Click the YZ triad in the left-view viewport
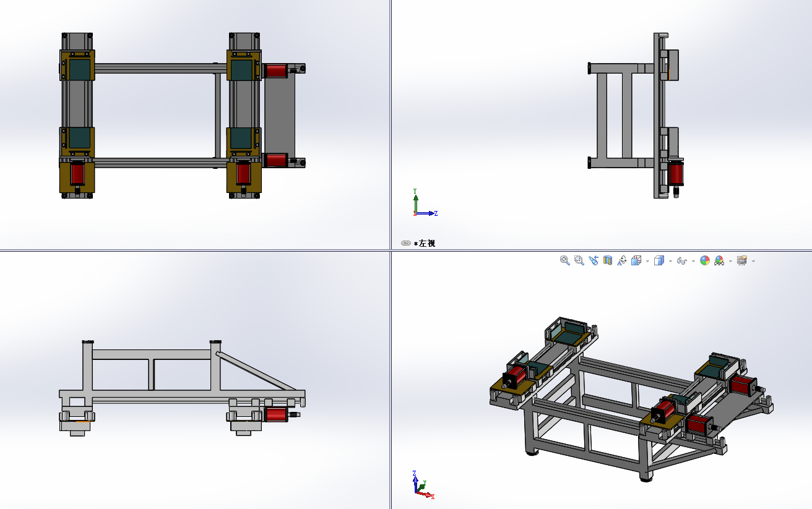 tap(425, 203)
